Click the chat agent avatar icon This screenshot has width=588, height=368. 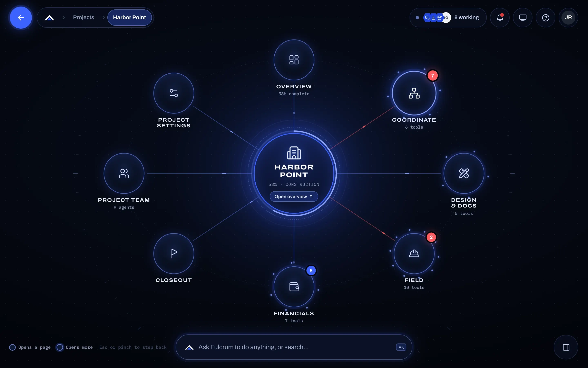coord(427,18)
